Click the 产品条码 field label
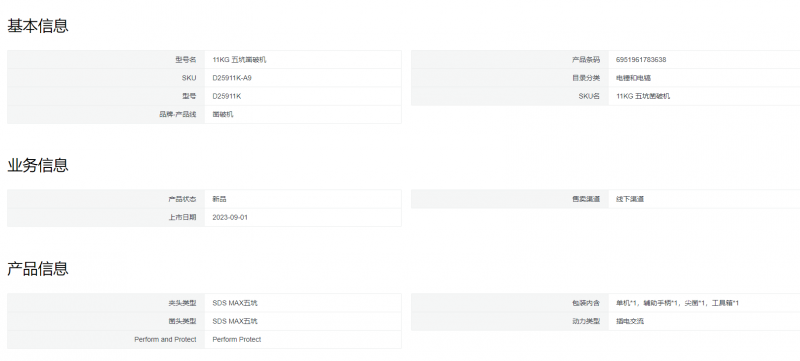800x361 pixels. [586, 60]
